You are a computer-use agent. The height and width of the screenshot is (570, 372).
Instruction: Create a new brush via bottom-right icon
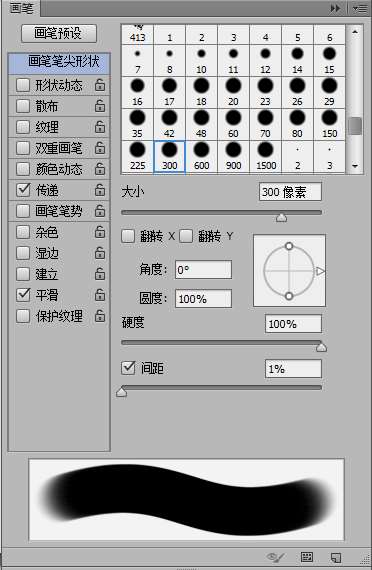coord(336,557)
